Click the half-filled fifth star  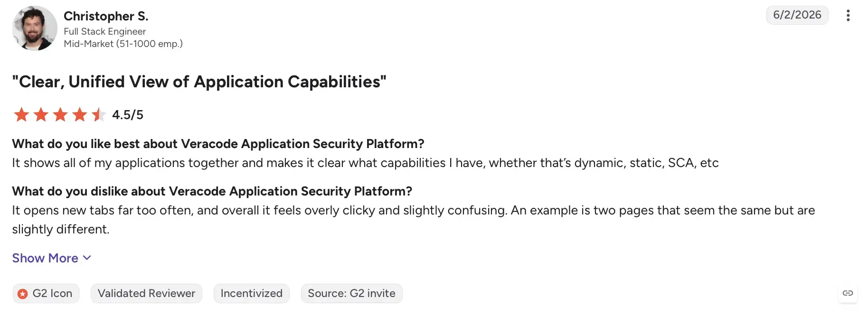[x=99, y=115]
